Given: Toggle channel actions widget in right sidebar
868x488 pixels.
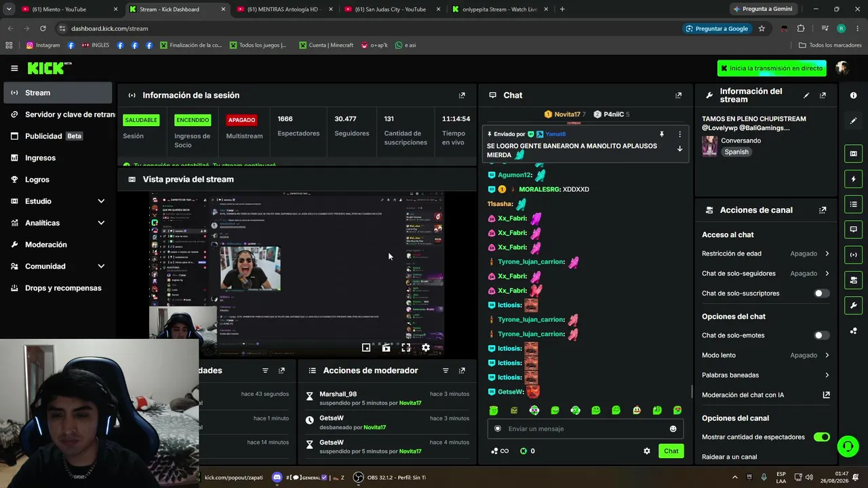Looking at the screenshot, I should pyautogui.click(x=853, y=280).
